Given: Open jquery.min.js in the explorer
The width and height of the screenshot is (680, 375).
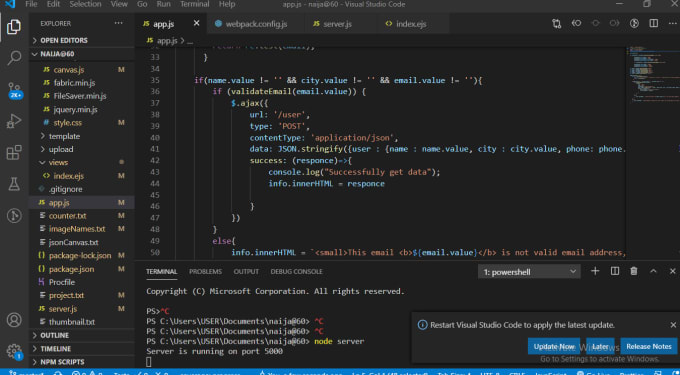Looking at the screenshot, I should click(x=75, y=110).
